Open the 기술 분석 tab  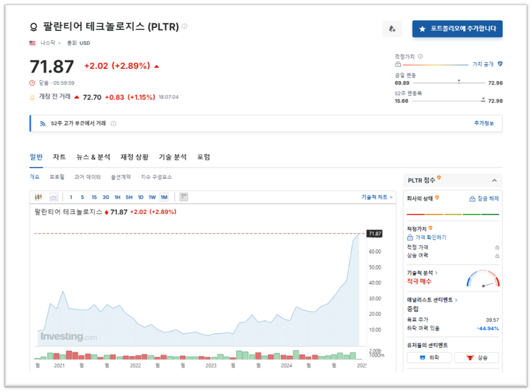[x=173, y=157]
